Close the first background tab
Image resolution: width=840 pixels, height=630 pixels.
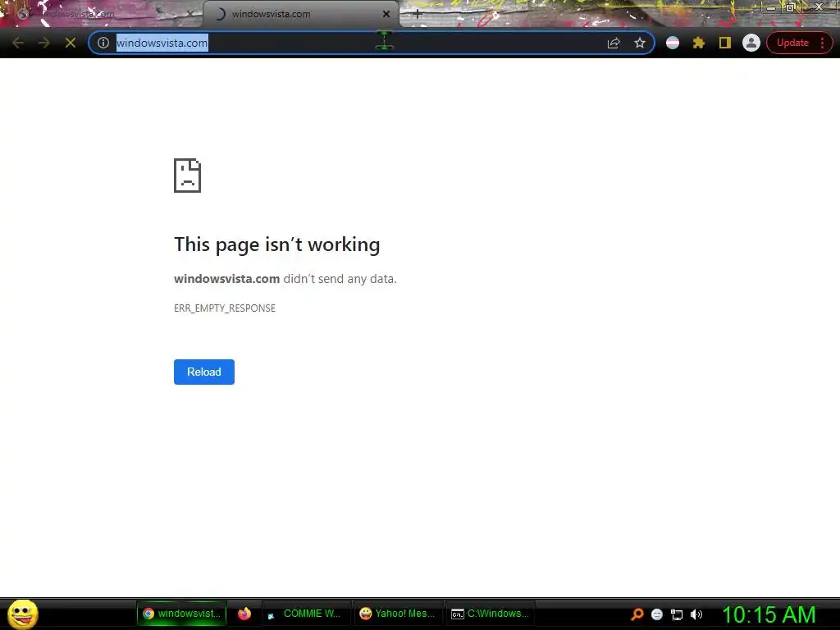tap(189, 15)
